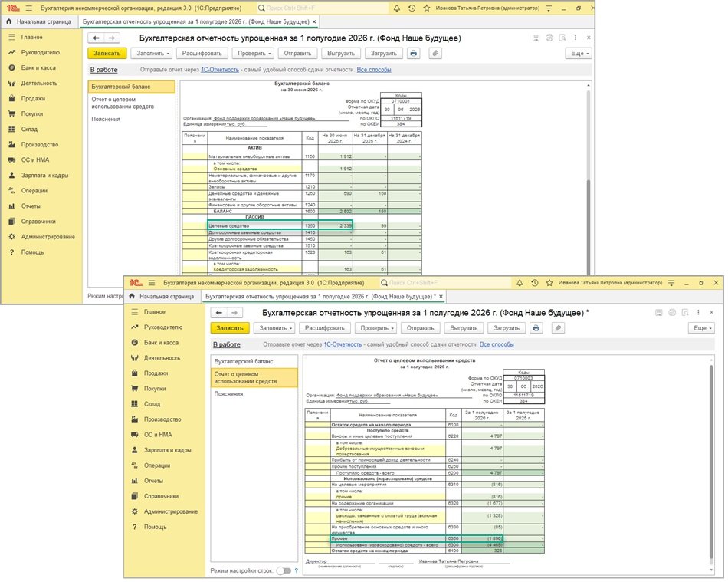Open the hamburger main menu in the front window
The width and height of the screenshot is (728, 582).
pos(152,283)
